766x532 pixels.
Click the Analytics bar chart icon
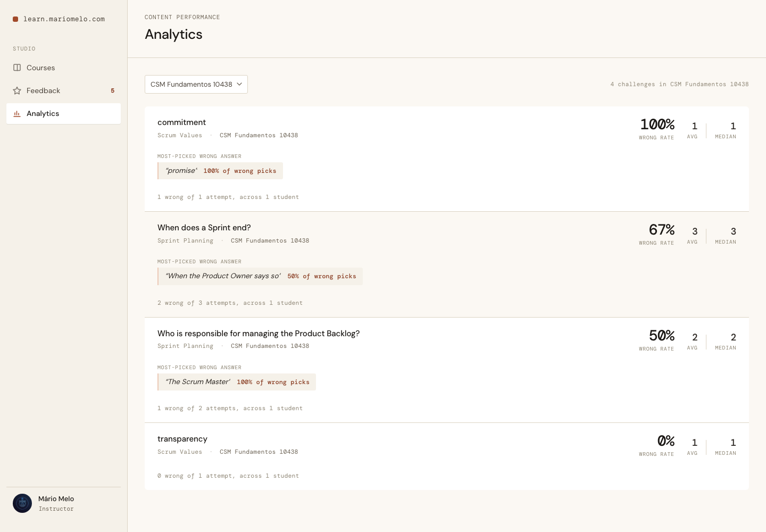pyautogui.click(x=17, y=113)
